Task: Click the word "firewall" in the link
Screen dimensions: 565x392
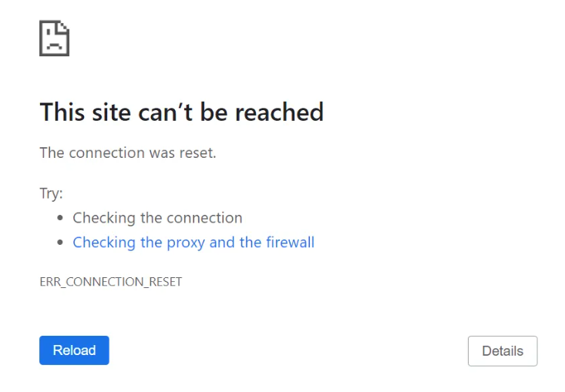Action: click(x=290, y=243)
